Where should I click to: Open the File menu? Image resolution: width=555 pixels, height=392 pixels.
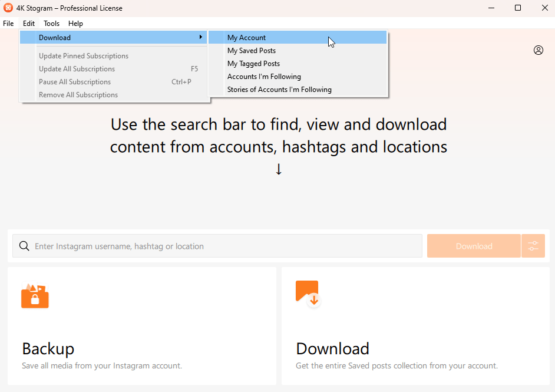click(x=8, y=24)
